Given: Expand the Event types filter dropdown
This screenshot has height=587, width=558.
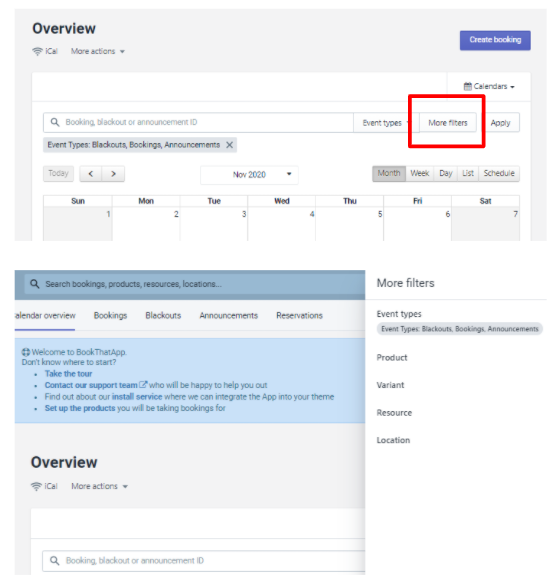Looking at the screenshot, I should 384,123.
